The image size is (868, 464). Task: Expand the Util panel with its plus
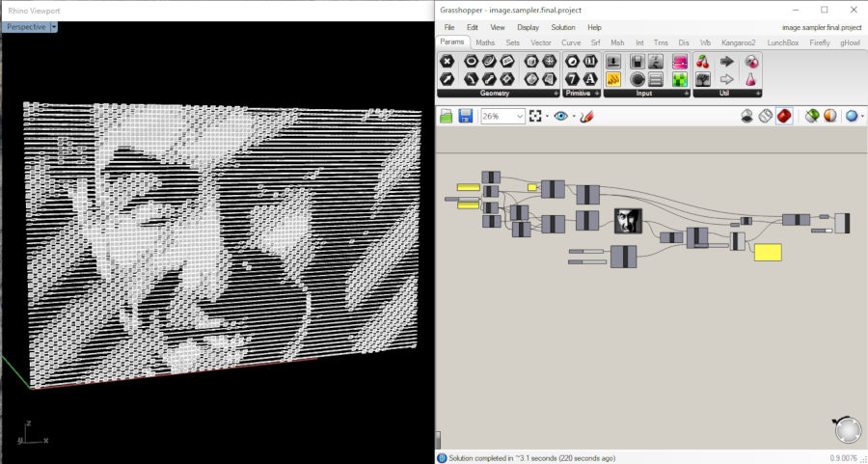tap(758, 94)
